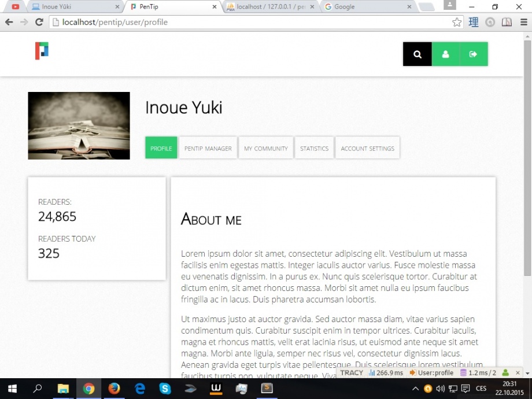Select the Profile tab
The image size is (532, 399).
(161, 148)
